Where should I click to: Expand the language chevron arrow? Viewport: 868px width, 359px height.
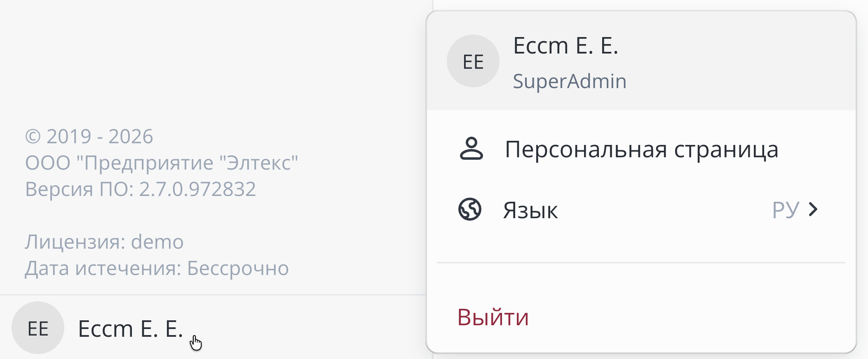point(813,209)
